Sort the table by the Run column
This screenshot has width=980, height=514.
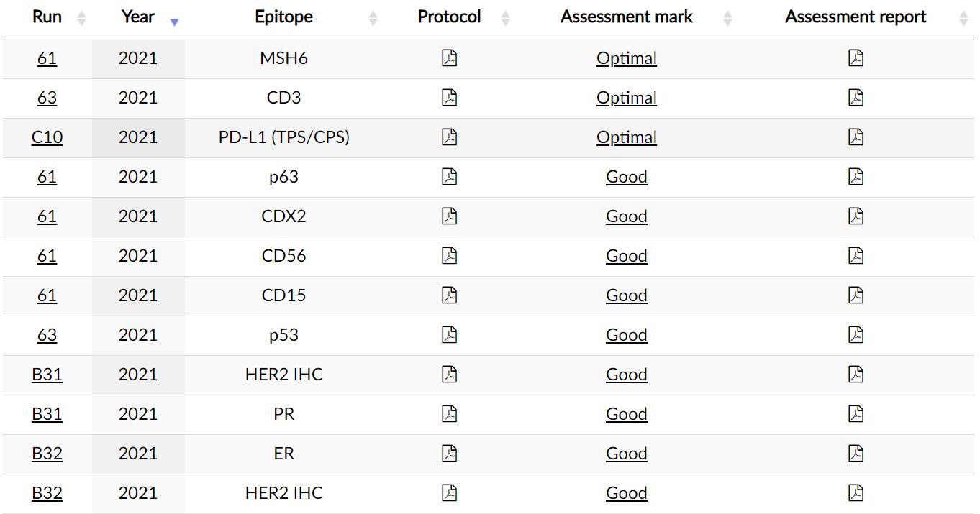[47, 17]
